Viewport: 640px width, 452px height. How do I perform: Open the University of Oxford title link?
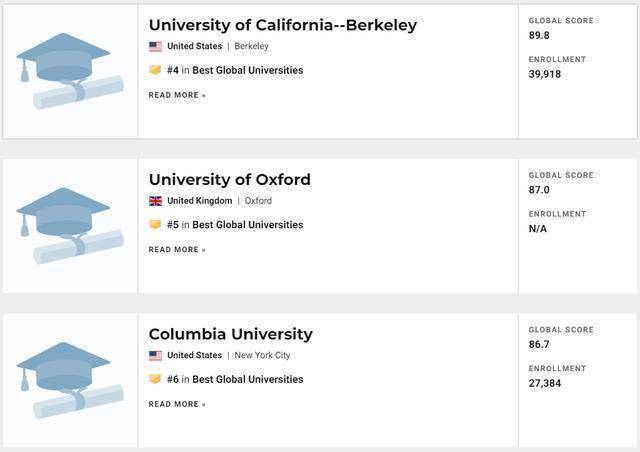[x=230, y=180]
